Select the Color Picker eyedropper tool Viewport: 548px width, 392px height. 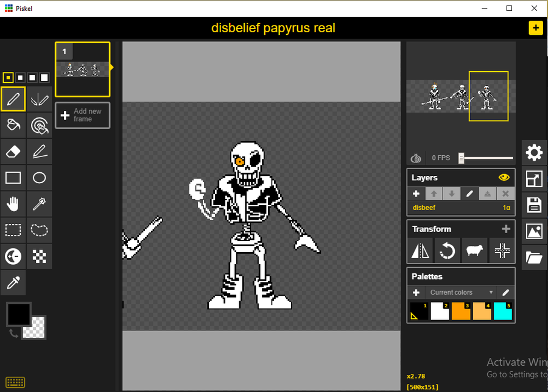[x=13, y=282]
